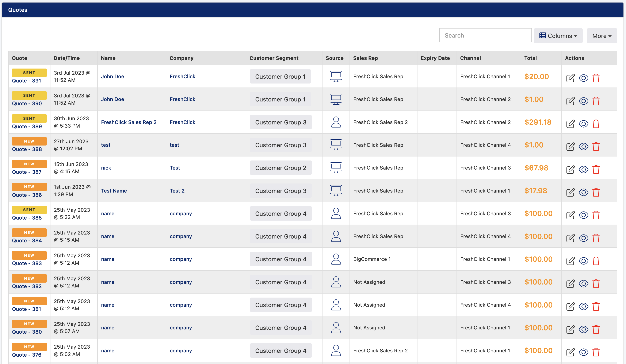Screen dimensions: 626x364
Task: Click the SENT status badge on Quote - 385
Action: click(x=29, y=210)
